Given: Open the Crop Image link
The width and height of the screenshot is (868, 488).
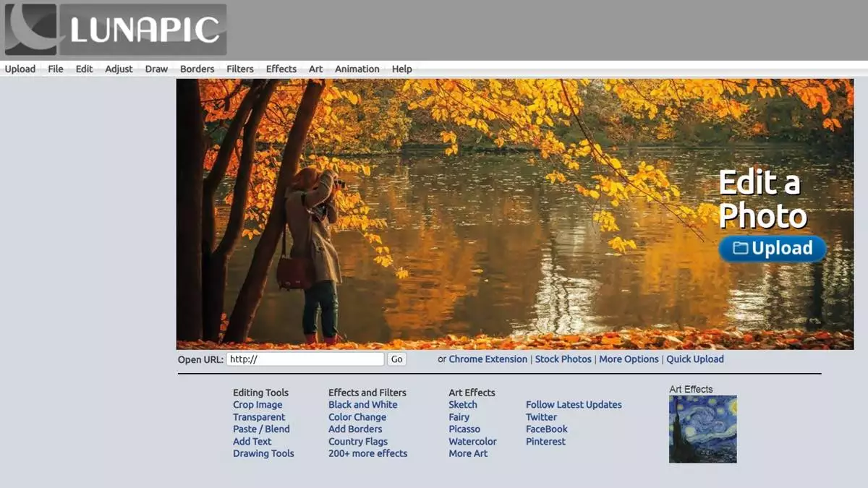Looking at the screenshot, I should click(258, 405).
